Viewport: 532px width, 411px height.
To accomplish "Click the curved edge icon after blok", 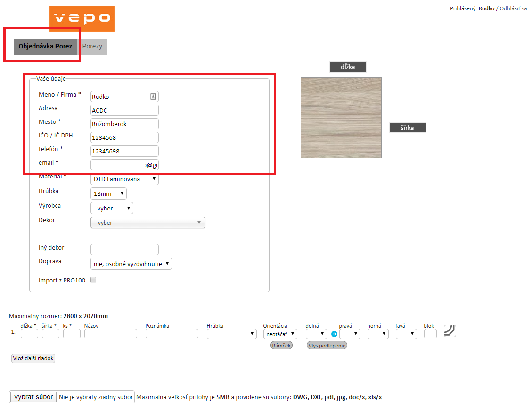I will [450, 330].
